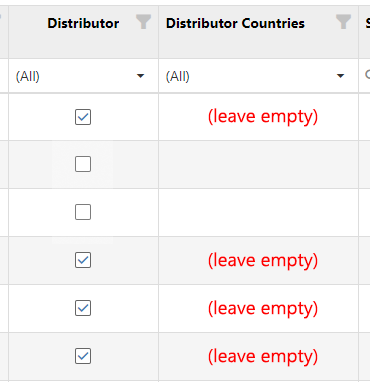Check the Distributor checkbox in the third row

point(83,212)
